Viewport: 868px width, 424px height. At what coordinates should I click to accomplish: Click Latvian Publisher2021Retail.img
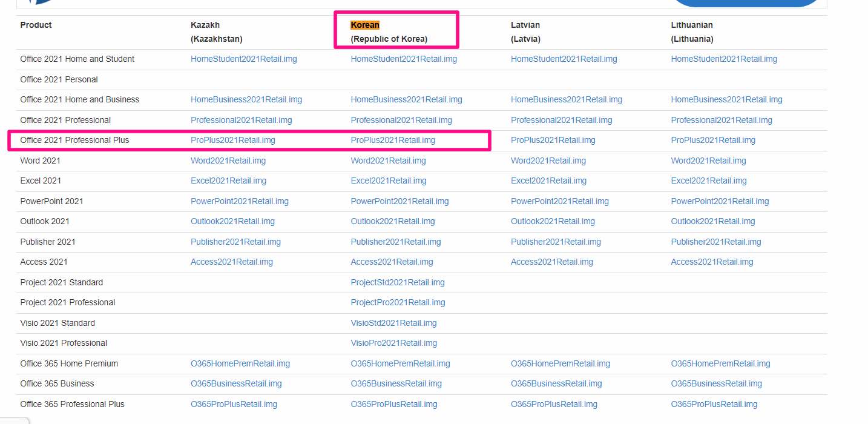(x=556, y=242)
